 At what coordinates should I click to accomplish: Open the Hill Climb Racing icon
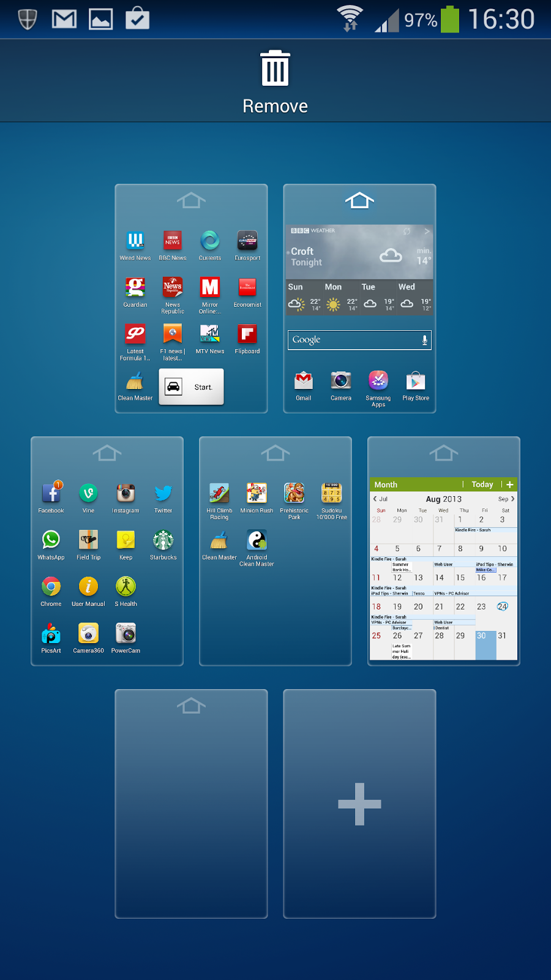(x=219, y=493)
